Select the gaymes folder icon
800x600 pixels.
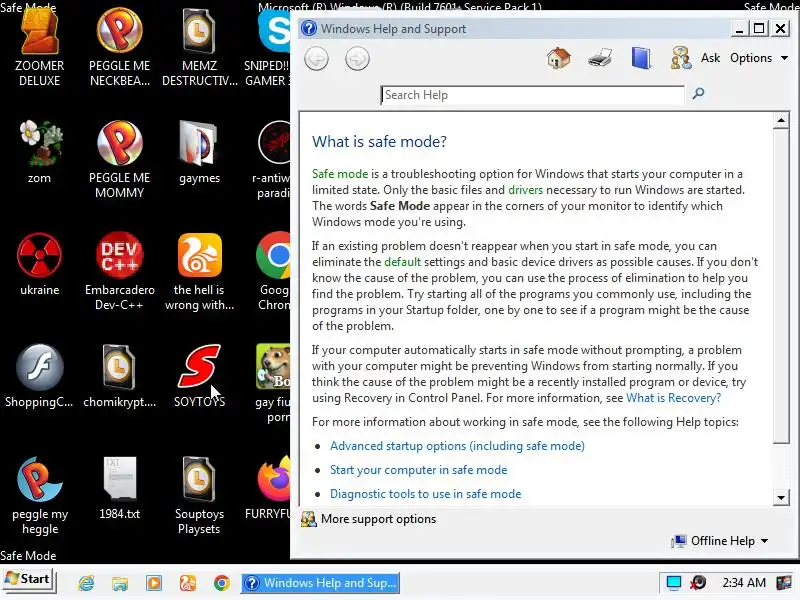[199, 153]
